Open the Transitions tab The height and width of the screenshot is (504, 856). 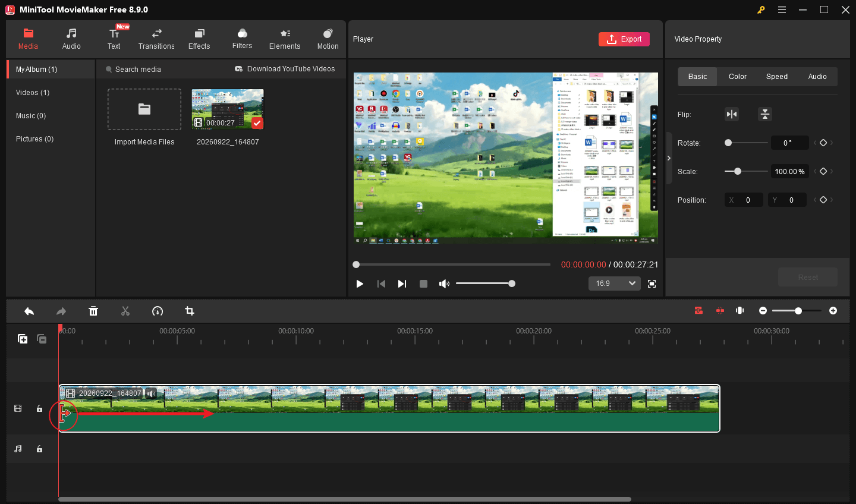(x=156, y=39)
